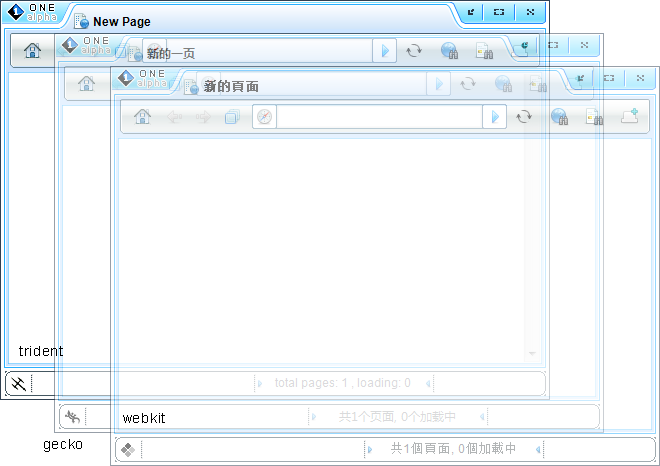
Task: Click right arrow after loading: 0 status text
Action: click(x=428, y=384)
